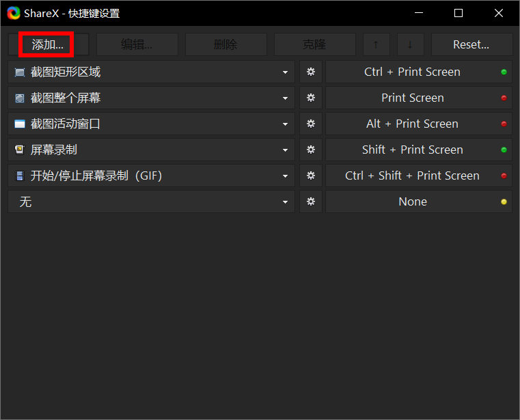Open gear settings for 无 row

pyautogui.click(x=311, y=201)
